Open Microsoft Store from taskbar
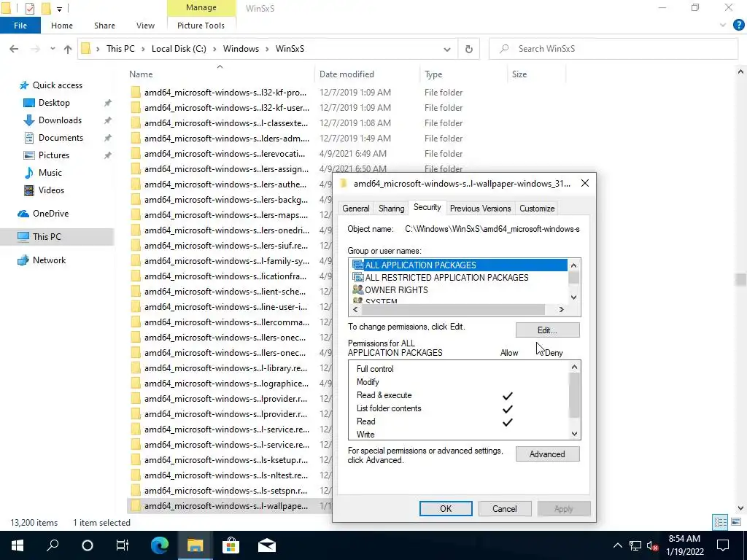747x560 pixels. pyautogui.click(x=231, y=545)
